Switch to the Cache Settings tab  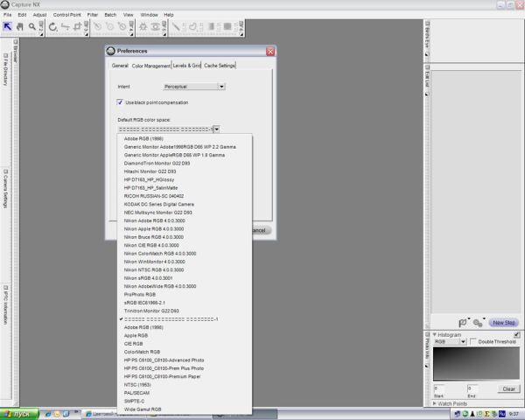[220, 66]
